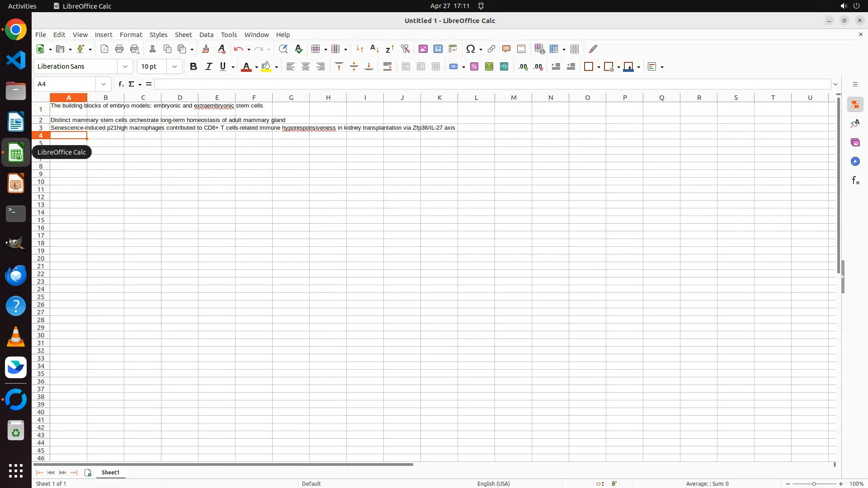
Task: Open the Format menu
Action: coord(131,35)
